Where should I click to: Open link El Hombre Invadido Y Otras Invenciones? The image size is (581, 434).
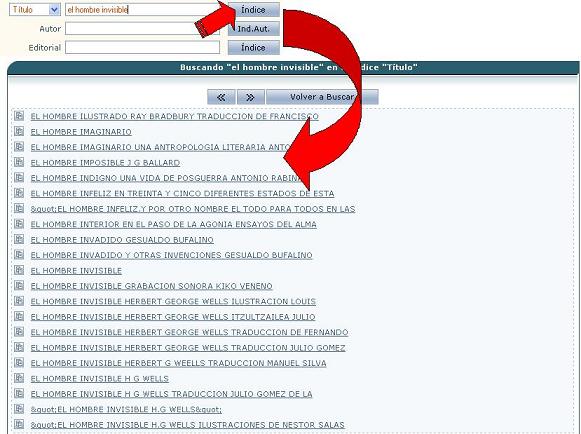[172, 255]
